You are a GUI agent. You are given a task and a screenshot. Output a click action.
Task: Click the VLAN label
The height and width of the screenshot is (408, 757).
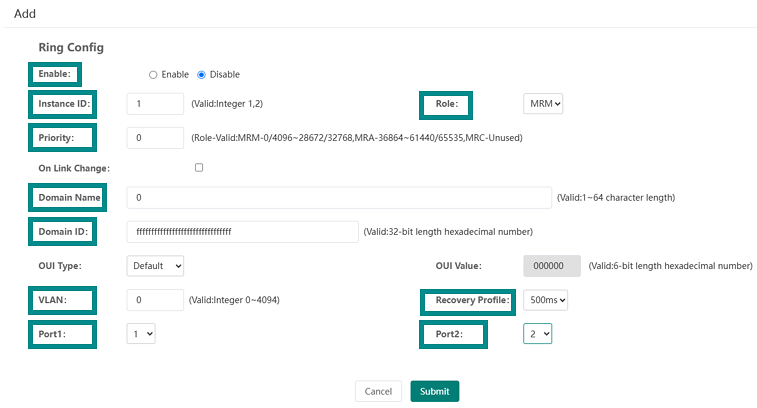[x=53, y=300]
